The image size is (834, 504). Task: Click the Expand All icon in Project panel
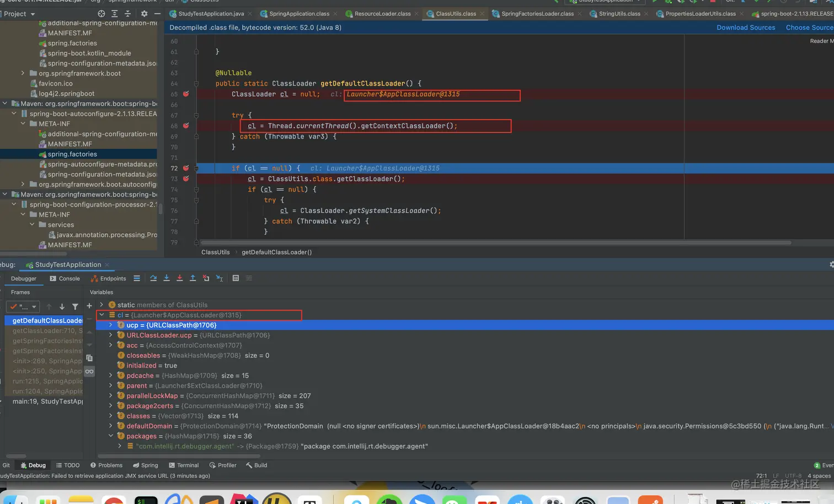click(x=114, y=14)
